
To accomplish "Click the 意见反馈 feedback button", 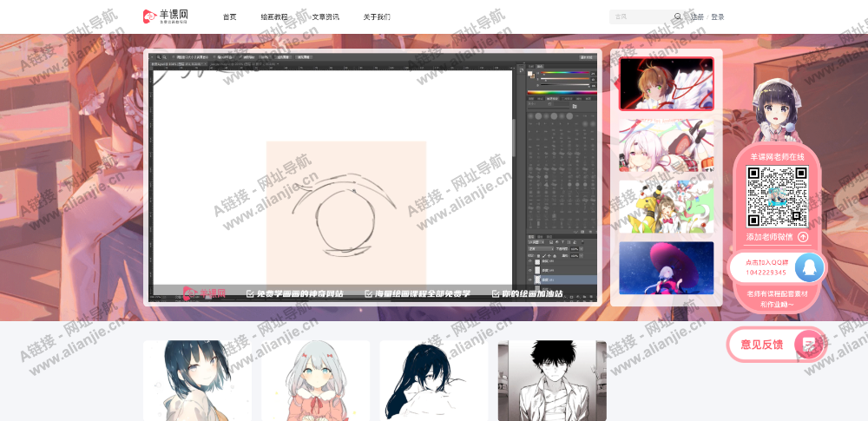I will point(777,345).
